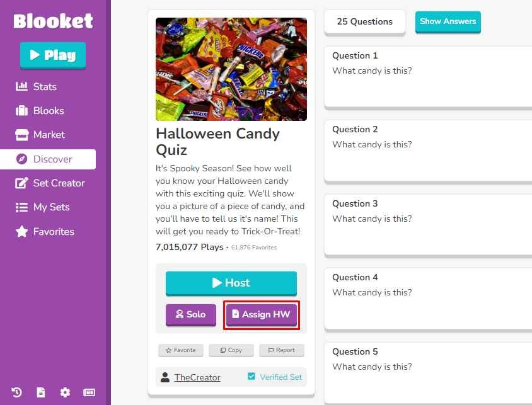
Task: Open TheCreator profile link
Action: tap(197, 377)
